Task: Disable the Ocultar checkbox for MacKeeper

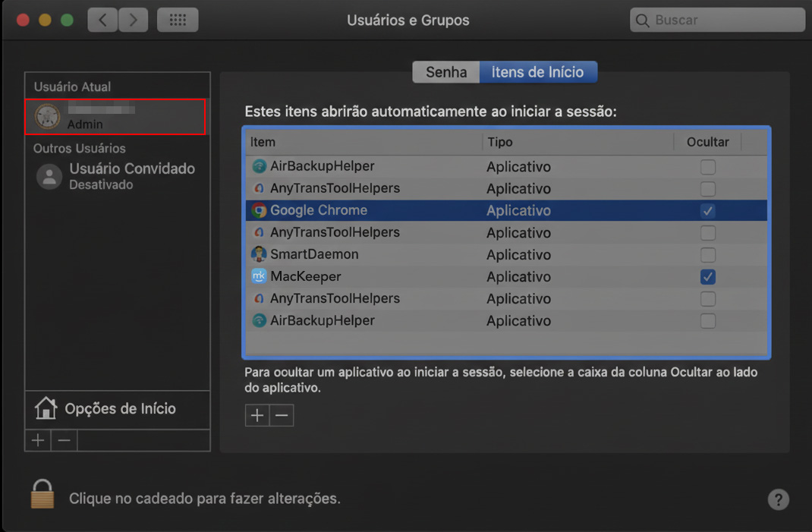Action: coord(707,276)
